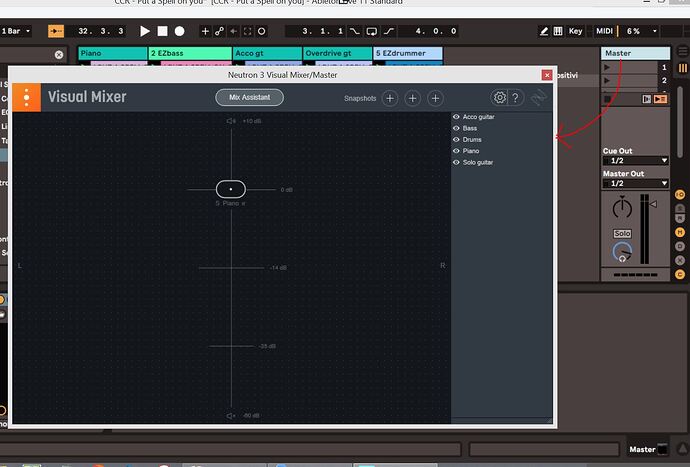
Task: Hide Piano track eye icon
Action: click(x=456, y=151)
